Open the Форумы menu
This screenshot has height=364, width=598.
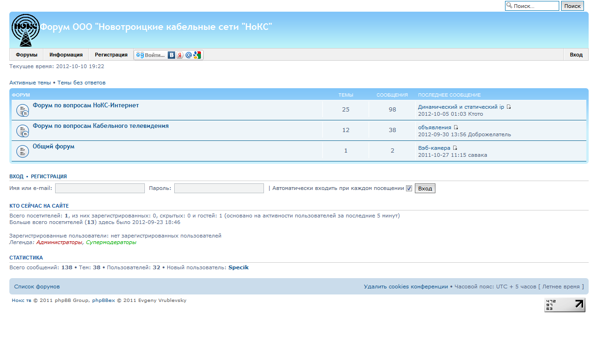tap(27, 55)
